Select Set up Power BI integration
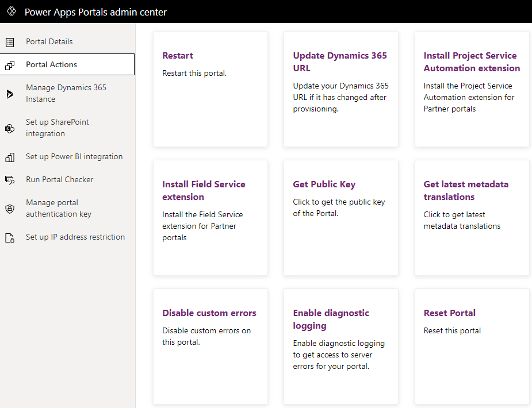Viewport: 532px width, 408px height. (67, 156)
